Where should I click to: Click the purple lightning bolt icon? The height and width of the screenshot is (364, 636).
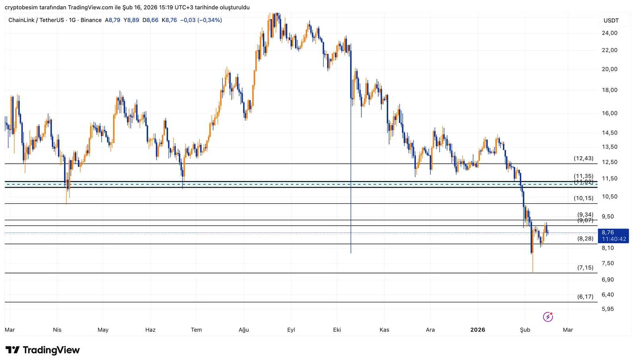pos(548,317)
